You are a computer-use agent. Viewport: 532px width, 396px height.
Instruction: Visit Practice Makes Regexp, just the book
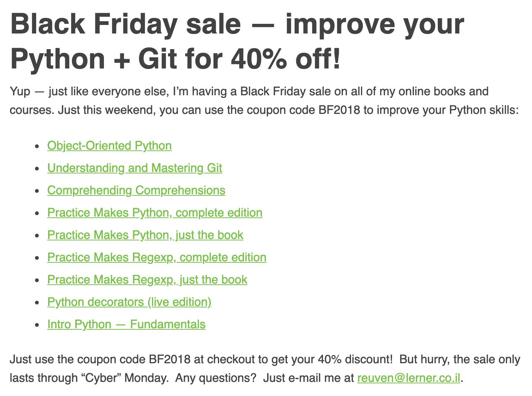(x=147, y=280)
